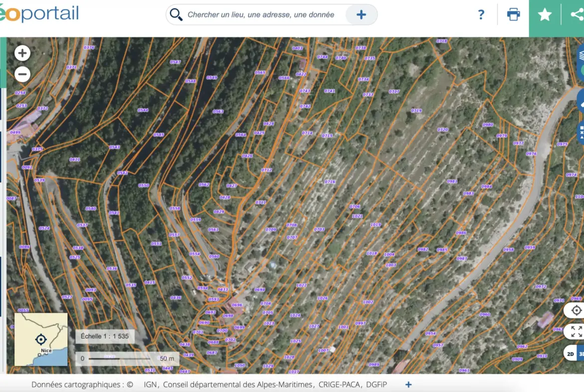Select parcel label 0712
This screenshot has width=584, height=392.
coord(267,170)
